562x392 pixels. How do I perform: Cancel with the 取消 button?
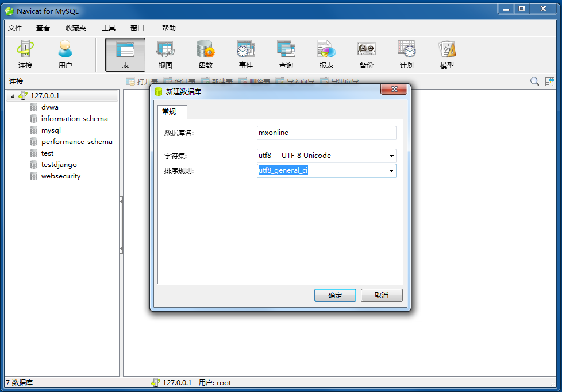tap(382, 296)
